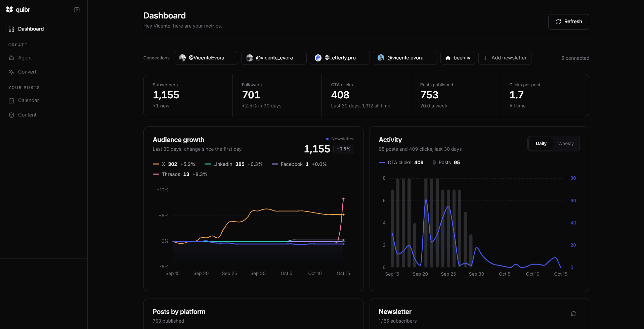Click the Agent robot icon
Viewport: 644px width, 329px height.
coord(11,58)
